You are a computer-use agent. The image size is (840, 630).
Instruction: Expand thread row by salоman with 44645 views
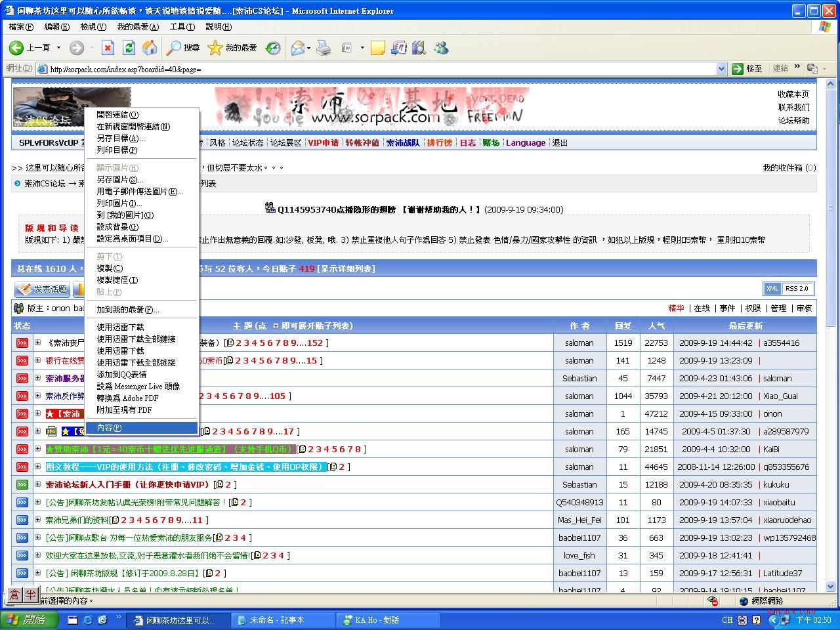38,467
